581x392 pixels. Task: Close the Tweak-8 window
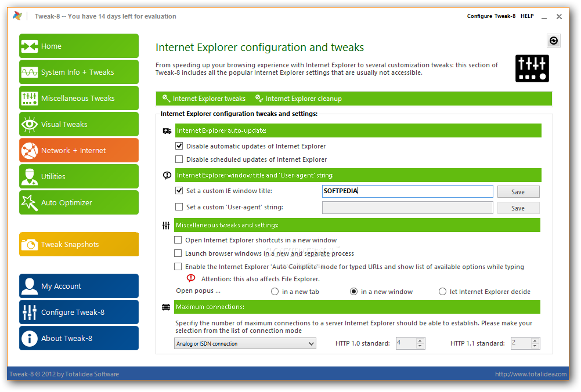[559, 17]
